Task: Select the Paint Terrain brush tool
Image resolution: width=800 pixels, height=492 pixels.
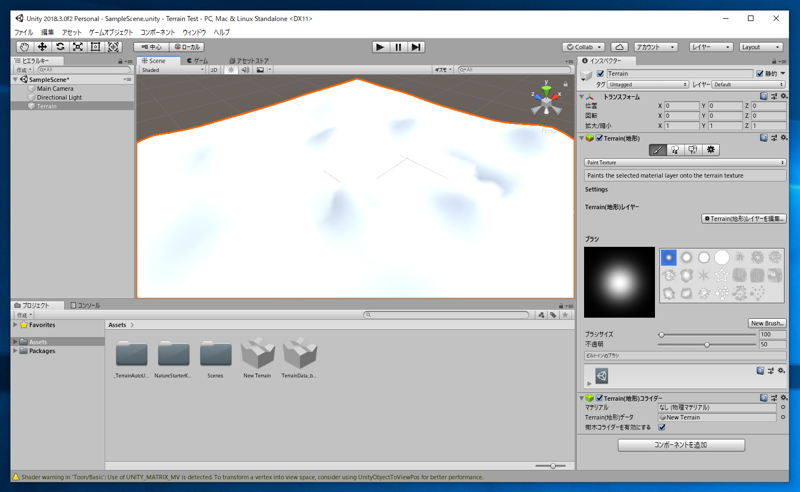Action: [x=658, y=150]
